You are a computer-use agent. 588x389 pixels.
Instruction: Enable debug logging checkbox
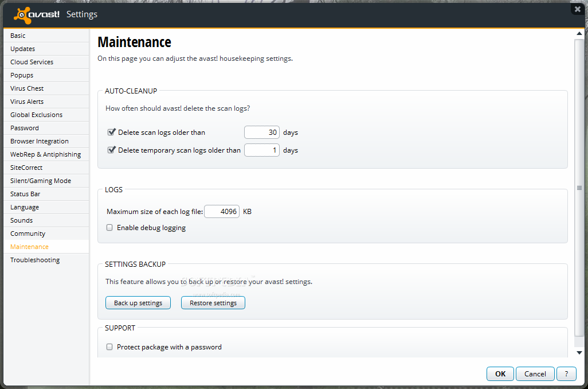[x=109, y=228]
